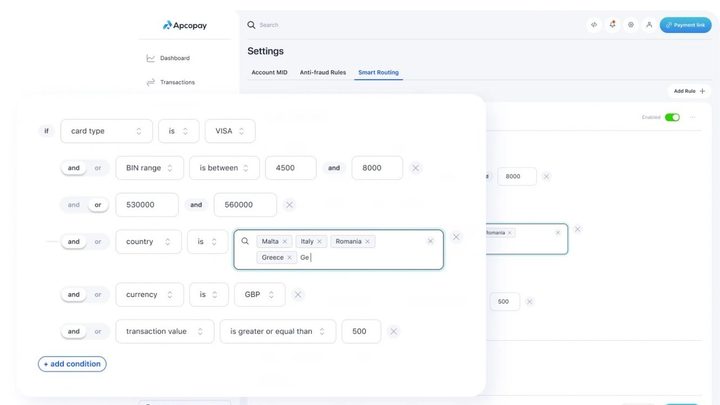This screenshot has height=405, width=720.
Task: Click the search icon inside the country box
Action: click(245, 241)
